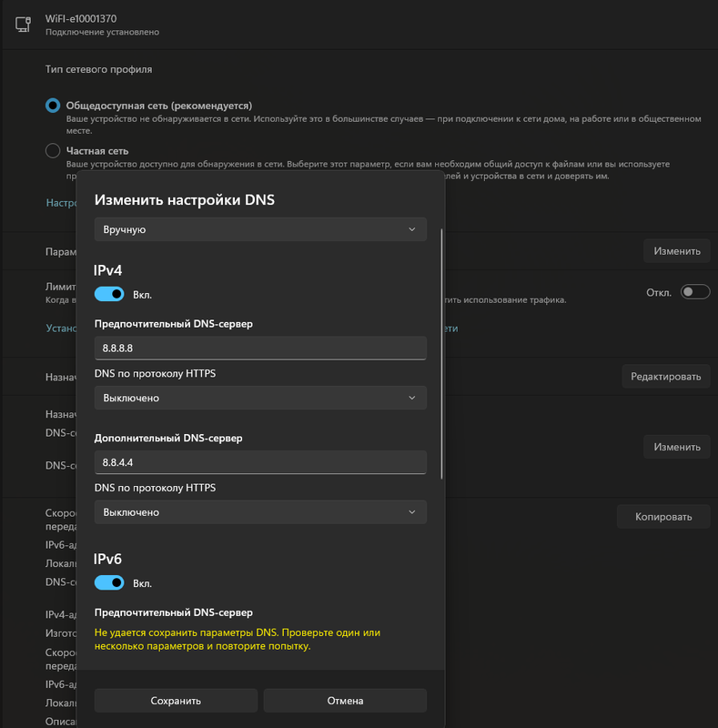Turn off the IPv6 toggle switch
Image resolution: width=718 pixels, height=728 pixels.
pos(109,582)
